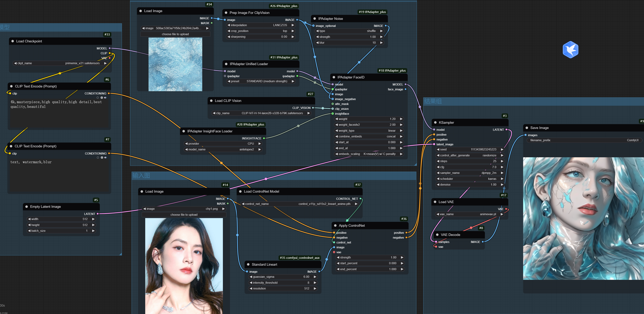Click the filename_prefix ComfyUI field
This screenshot has width=644, height=314.
584,140
